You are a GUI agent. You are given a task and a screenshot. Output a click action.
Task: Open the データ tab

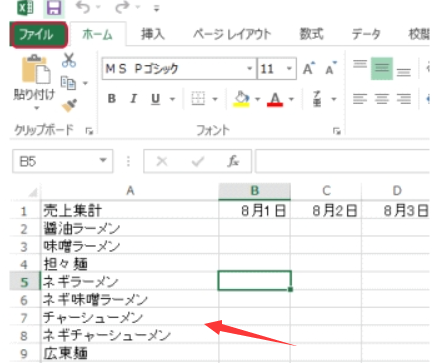tap(366, 34)
